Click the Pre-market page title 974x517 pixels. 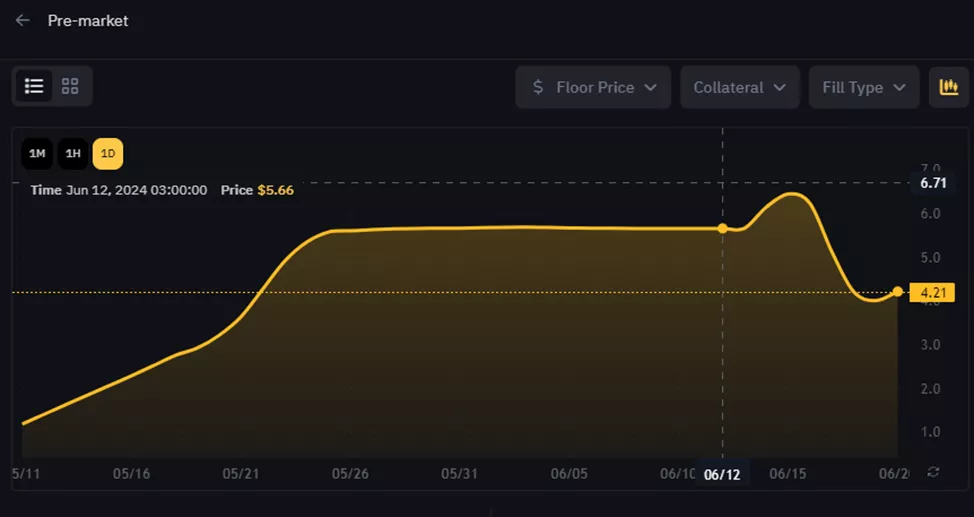[x=88, y=20]
